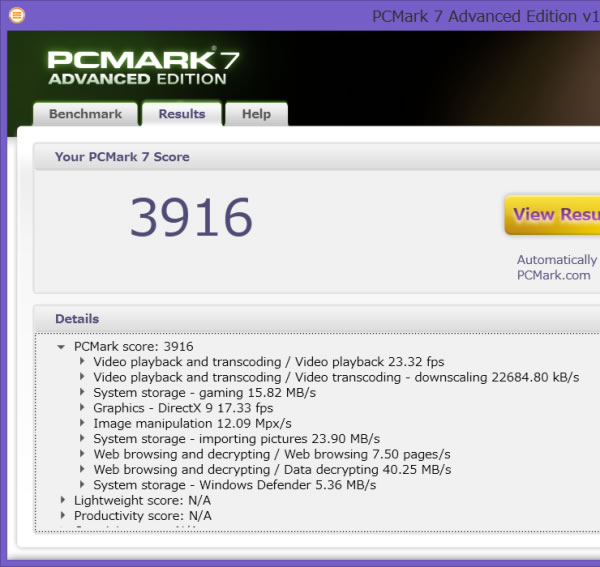Open the Results tab
600x567 pixels.
(182, 114)
